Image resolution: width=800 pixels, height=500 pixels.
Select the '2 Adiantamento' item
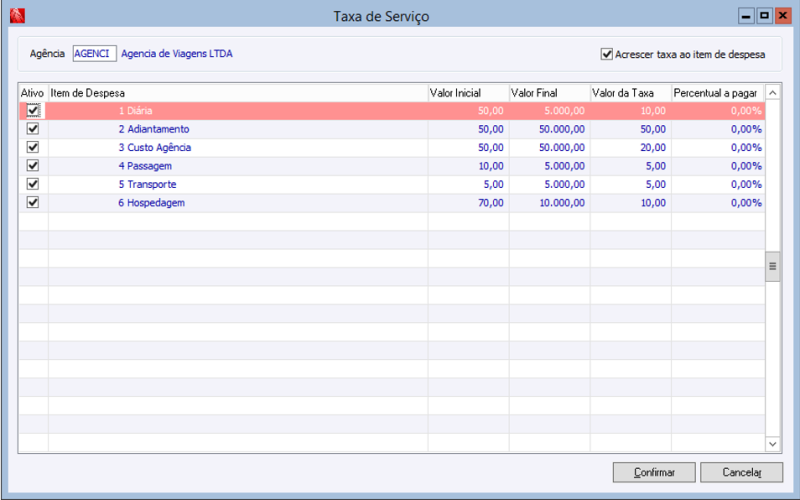point(154,129)
